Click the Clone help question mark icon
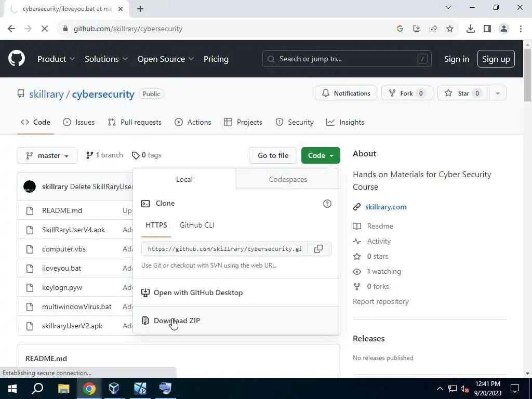Image resolution: width=532 pixels, height=399 pixels. (x=327, y=204)
